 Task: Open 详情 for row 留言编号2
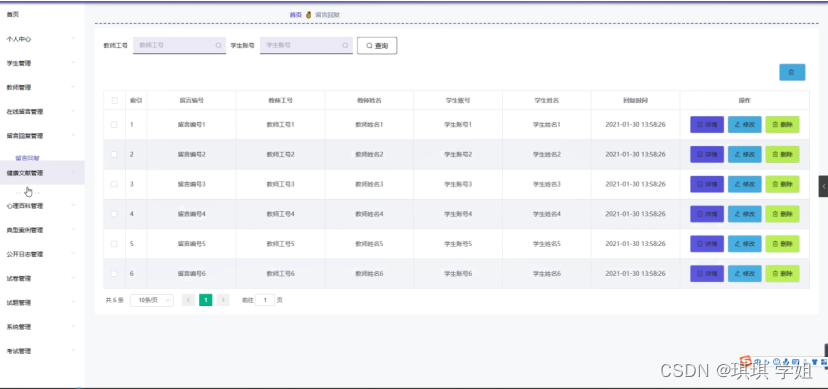[x=707, y=155]
